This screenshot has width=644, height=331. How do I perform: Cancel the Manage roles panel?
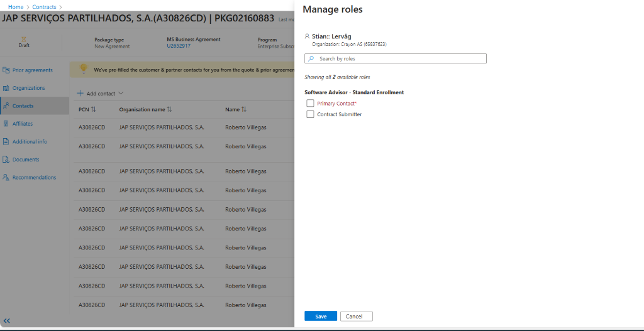(357, 316)
